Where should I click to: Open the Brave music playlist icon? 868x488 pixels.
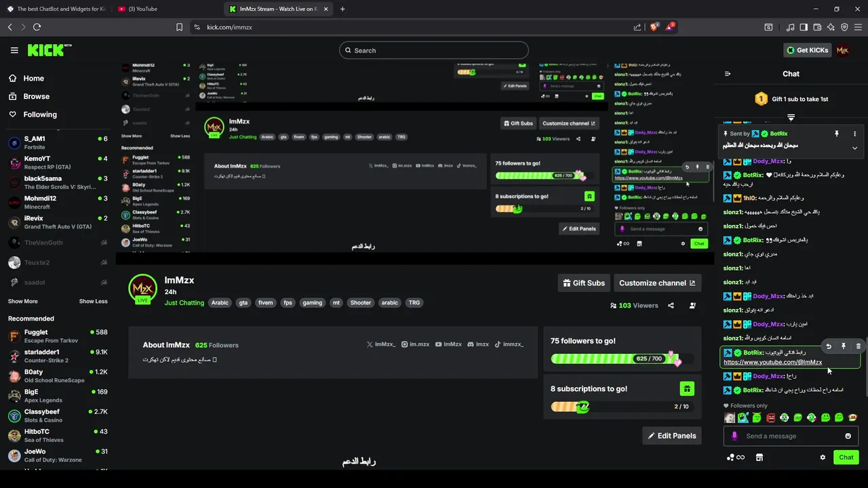[x=790, y=27]
